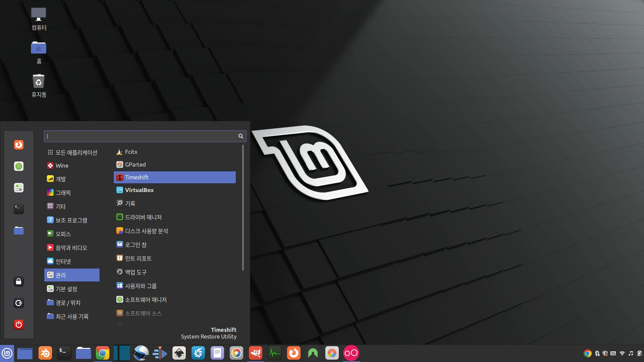The width and height of the screenshot is (644, 362).
Task: Launch Terminal from the menu sidebar favorites
Action: (19, 209)
